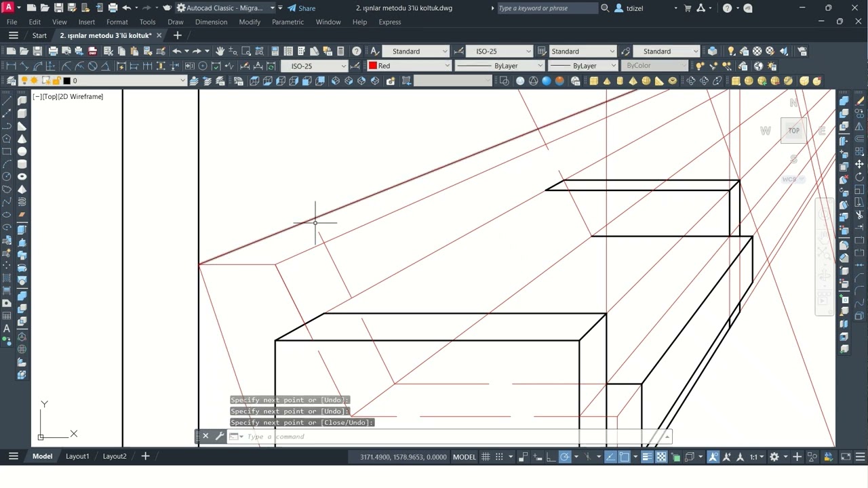This screenshot has height=488, width=868.
Task: Toggle Snap mode in status bar
Action: pyautogui.click(x=498, y=457)
